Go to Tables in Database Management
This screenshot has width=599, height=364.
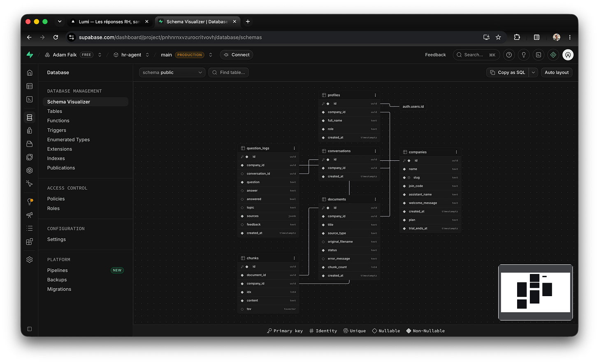[x=55, y=111]
